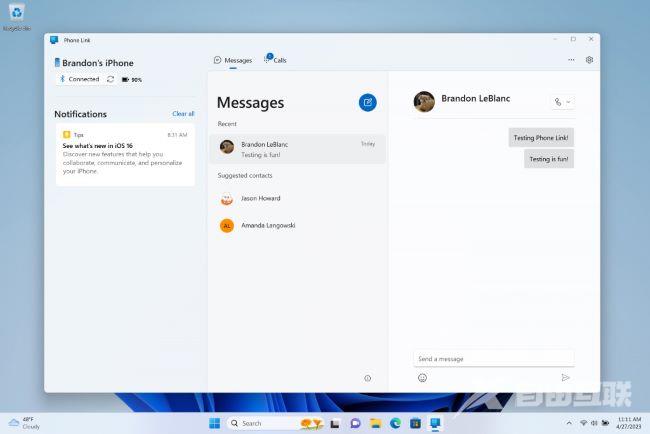Image resolution: width=650 pixels, height=434 pixels.
Task: Show hidden system tray icons chevron
Action: pyautogui.click(x=568, y=423)
